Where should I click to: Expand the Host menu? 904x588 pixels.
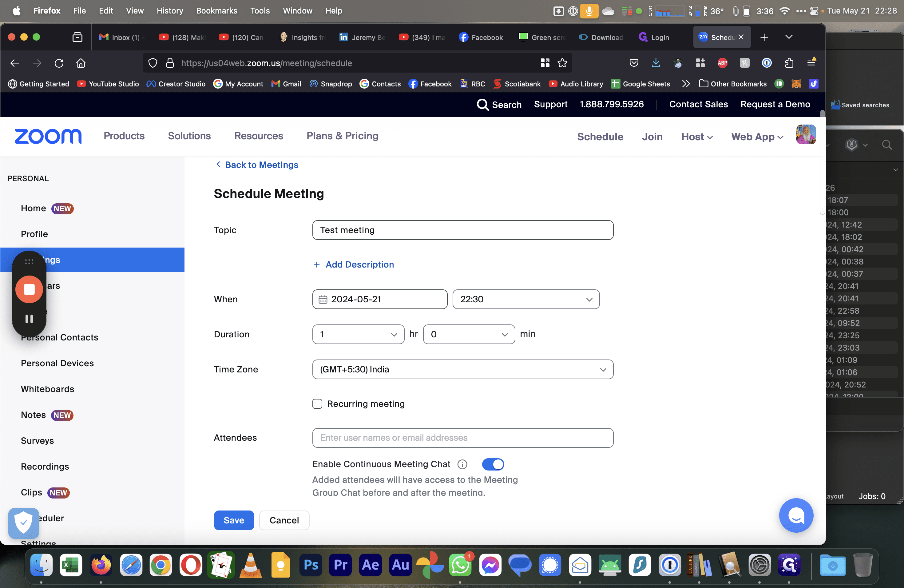point(697,137)
